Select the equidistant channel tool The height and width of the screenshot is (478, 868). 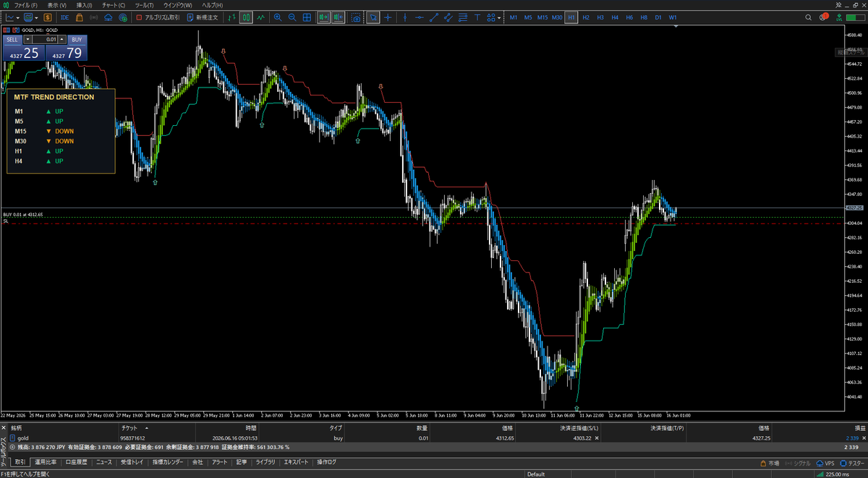click(448, 17)
